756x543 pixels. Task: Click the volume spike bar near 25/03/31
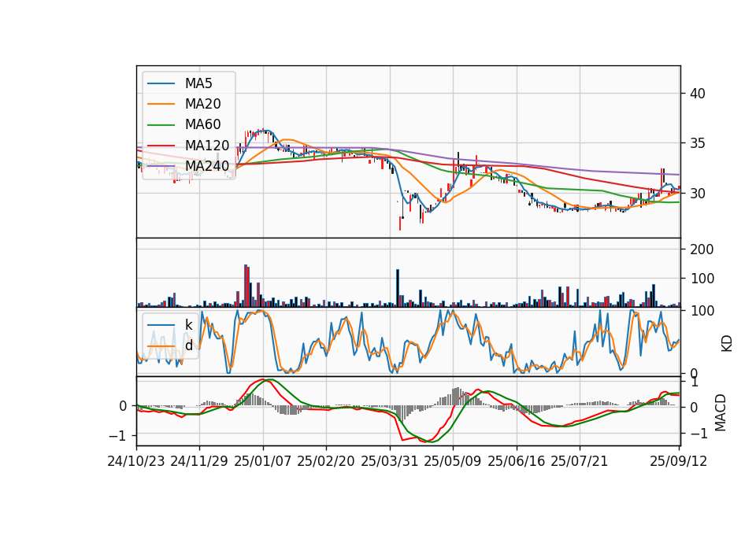398,288
